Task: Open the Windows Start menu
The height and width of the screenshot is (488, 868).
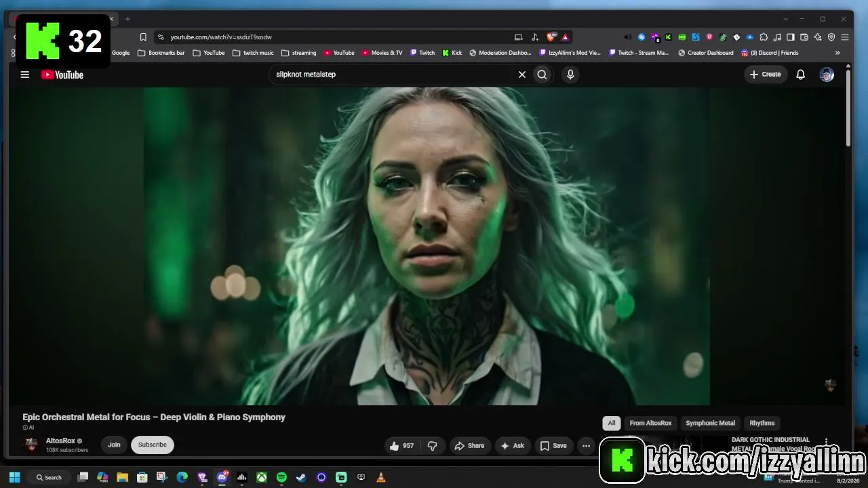Action: 14,477
